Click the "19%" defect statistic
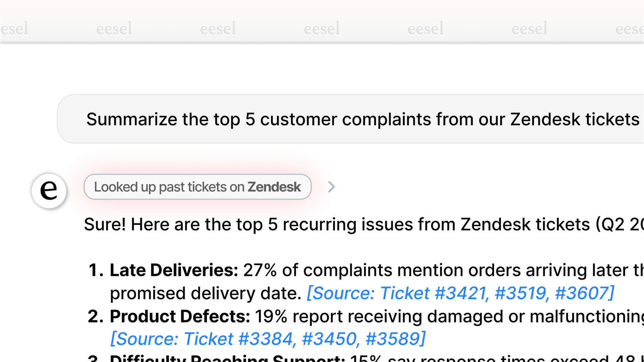 (x=271, y=316)
